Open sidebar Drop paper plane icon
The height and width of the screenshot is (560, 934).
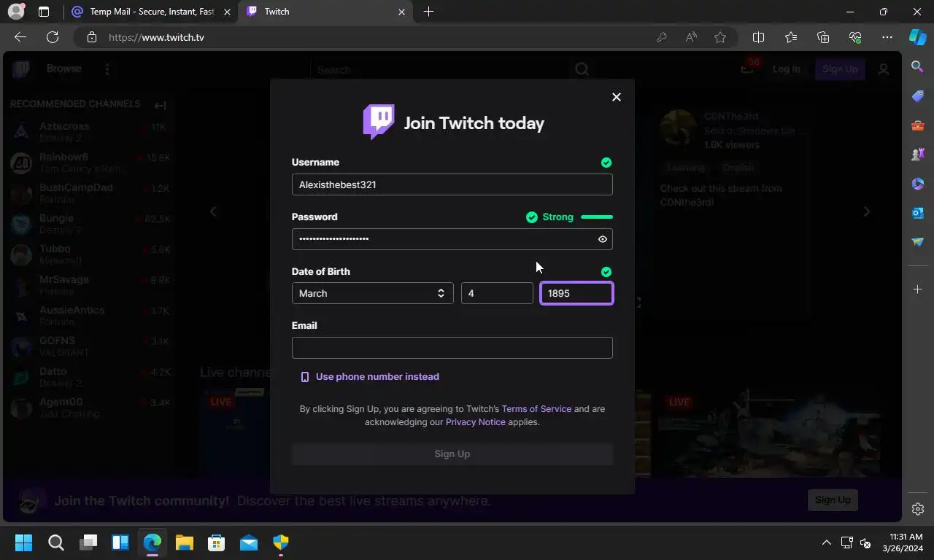[918, 242]
